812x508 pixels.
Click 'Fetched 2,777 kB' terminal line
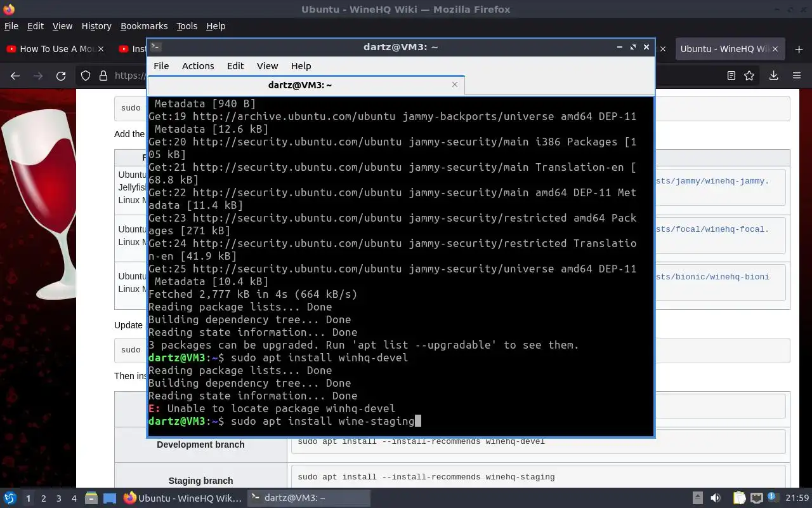(252, 294)
